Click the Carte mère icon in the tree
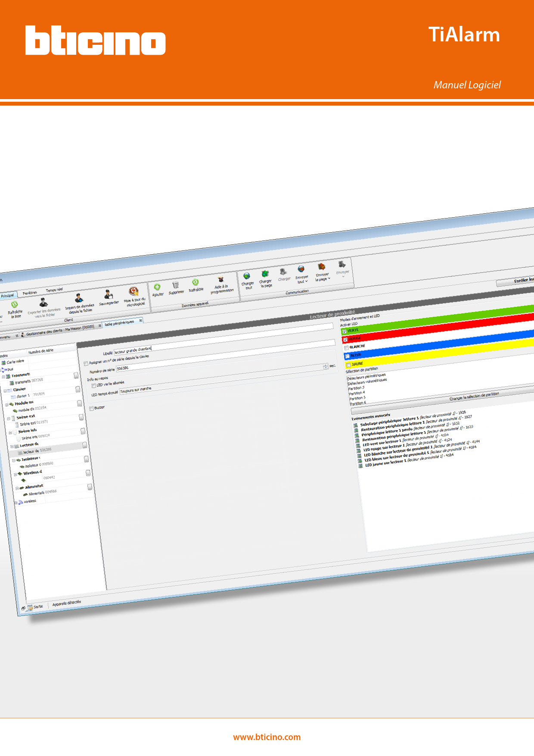Screen dimensions: 534x756 [4, 363]
